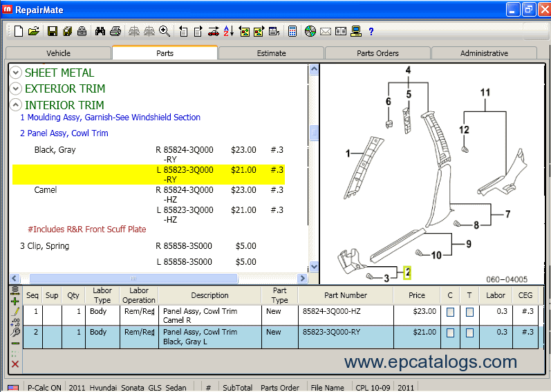The width and height of the screenshot is (551, 392).
Task: Check the C box for Black, Gray L row
Action: pos(450,333)
